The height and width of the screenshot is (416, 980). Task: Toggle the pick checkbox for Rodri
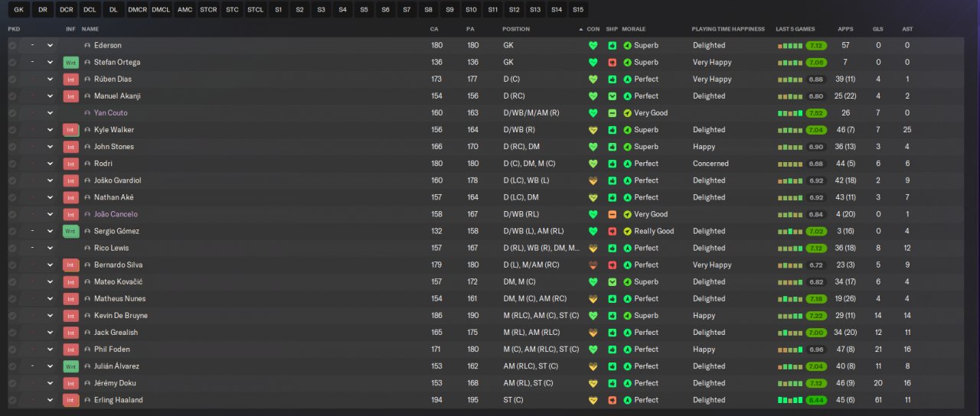pos(12,164)
